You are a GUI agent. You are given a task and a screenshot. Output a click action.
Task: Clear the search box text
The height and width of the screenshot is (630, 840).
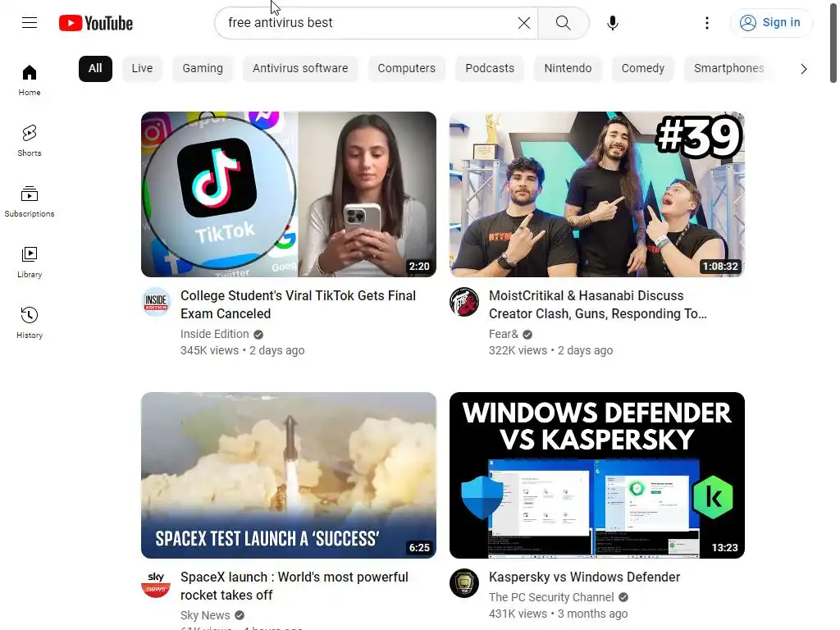524,22
